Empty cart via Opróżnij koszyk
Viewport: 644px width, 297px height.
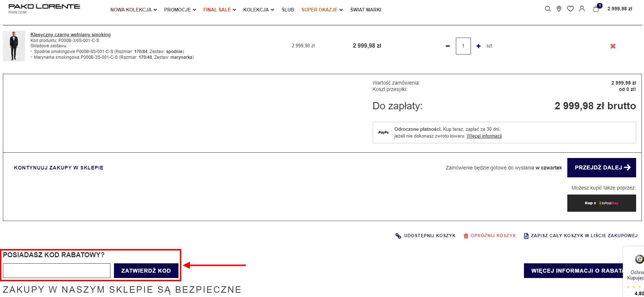click(x=490, y=236)
